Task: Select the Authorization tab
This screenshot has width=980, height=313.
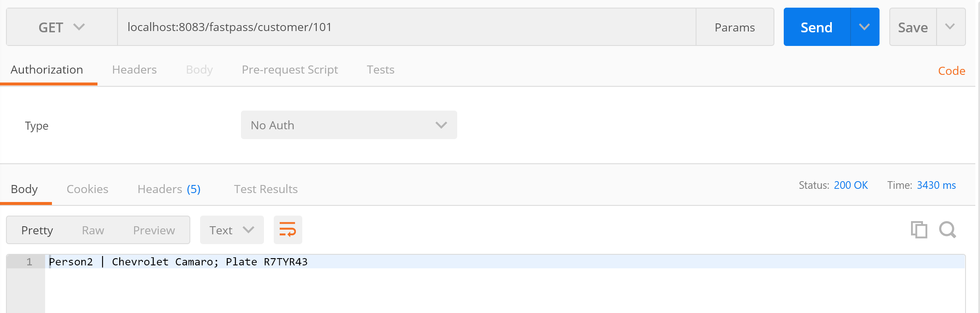Action: point(47,70)
